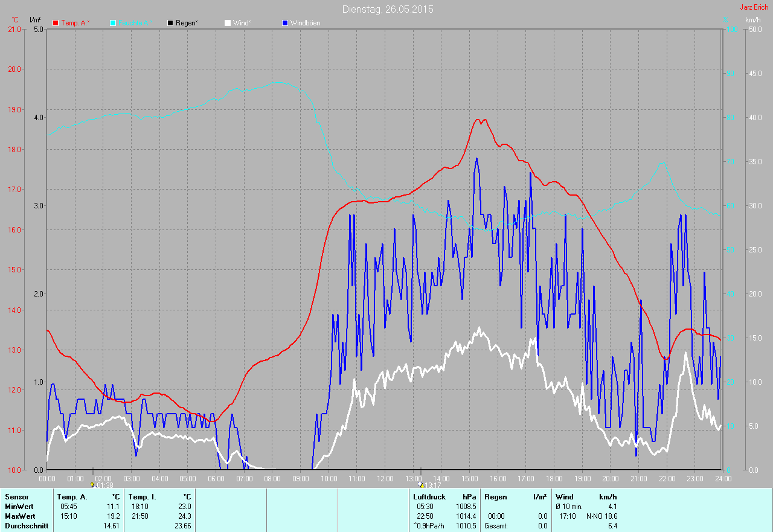Select the Sensor header in the data table
Image resolution: width=773 pixels, height=532 pixels.
click(16, 497)
